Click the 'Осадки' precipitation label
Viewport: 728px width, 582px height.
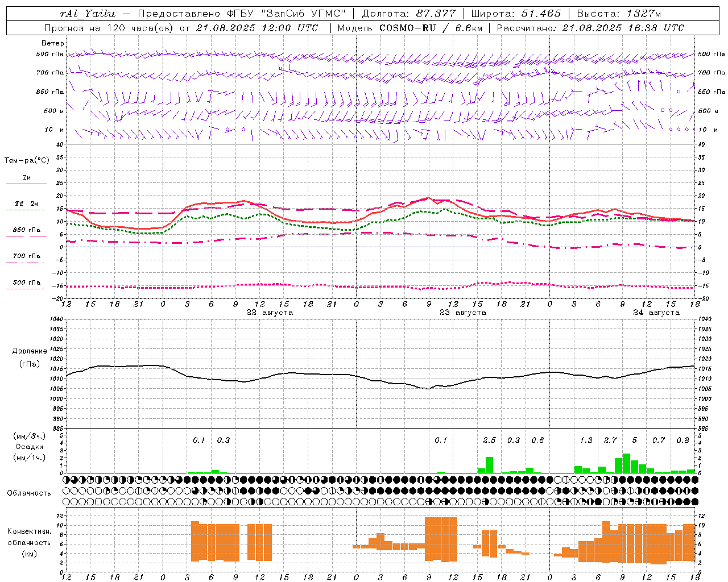[30, 447]
